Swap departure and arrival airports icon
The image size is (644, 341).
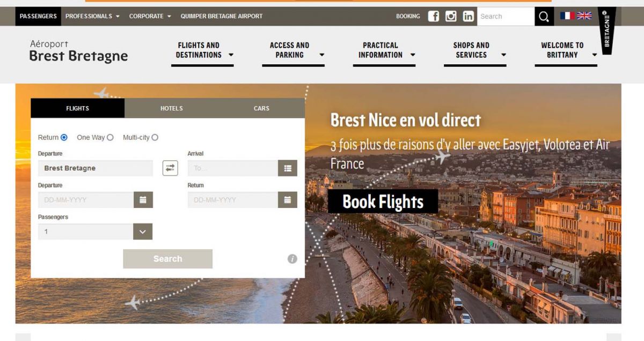coord(170,168)
